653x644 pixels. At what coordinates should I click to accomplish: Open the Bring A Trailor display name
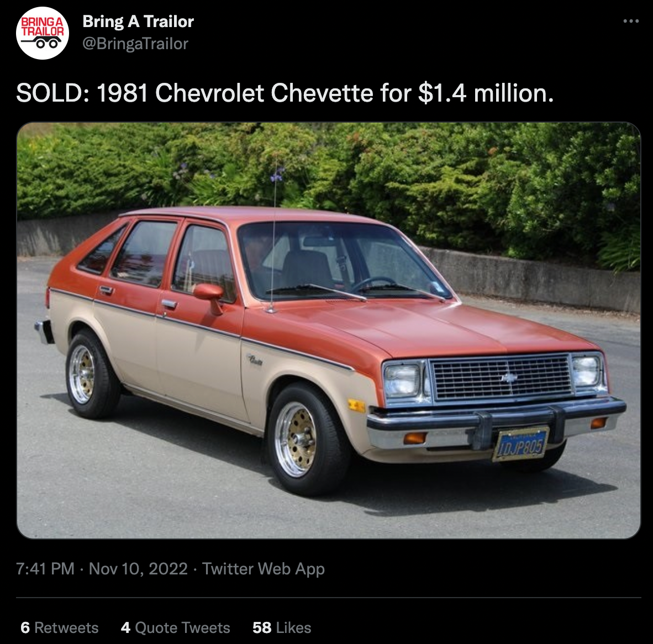click(x=138, y=22)
